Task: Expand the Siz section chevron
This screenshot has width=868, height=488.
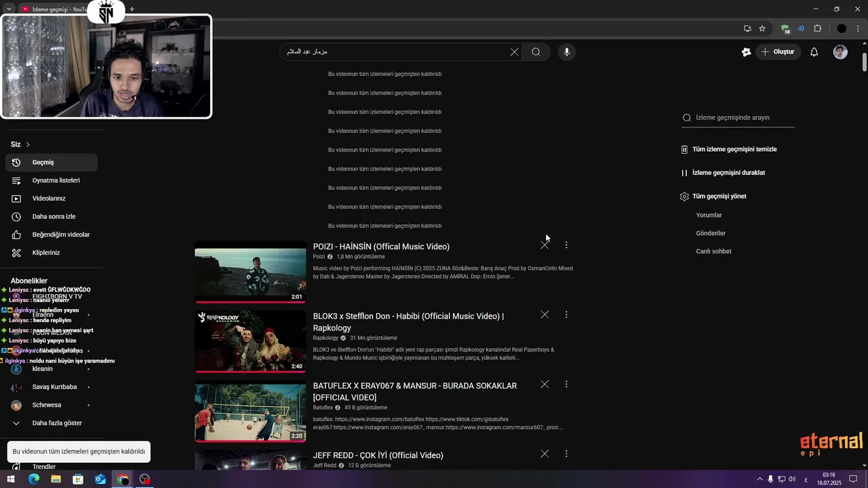Action: 28,144
